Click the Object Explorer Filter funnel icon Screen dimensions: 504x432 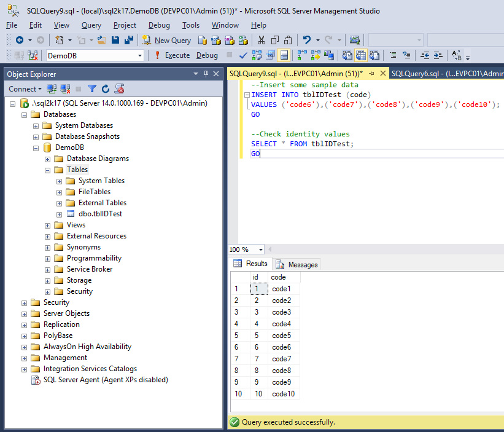[92, 88]
